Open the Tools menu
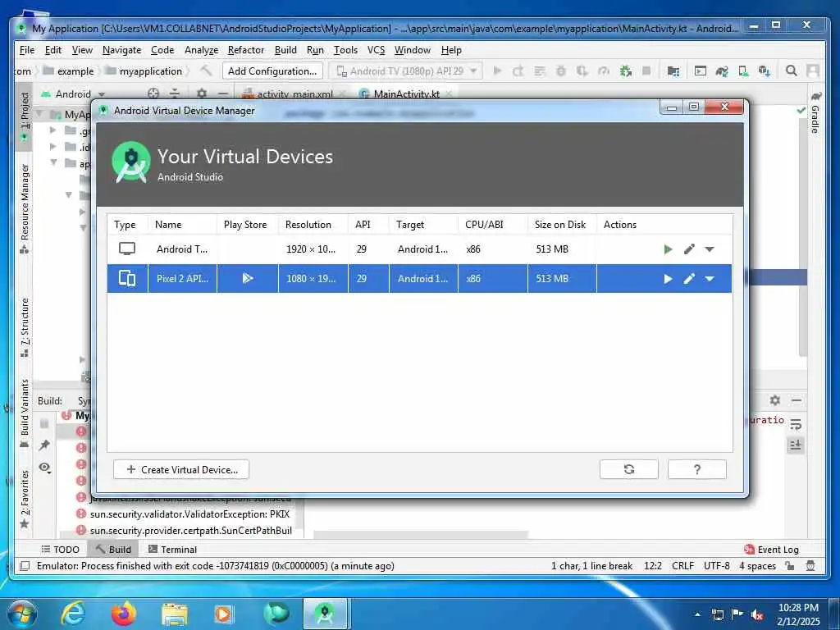840x630 pixels. (x=345, y=50)
